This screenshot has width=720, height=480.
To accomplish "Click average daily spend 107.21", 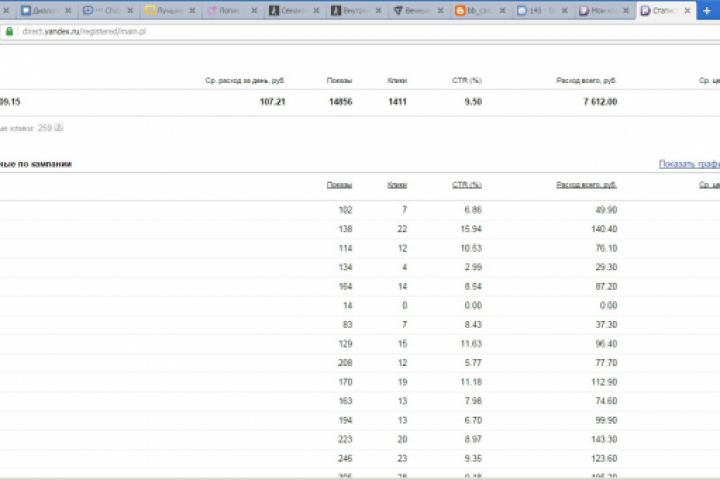I will 272,102.
